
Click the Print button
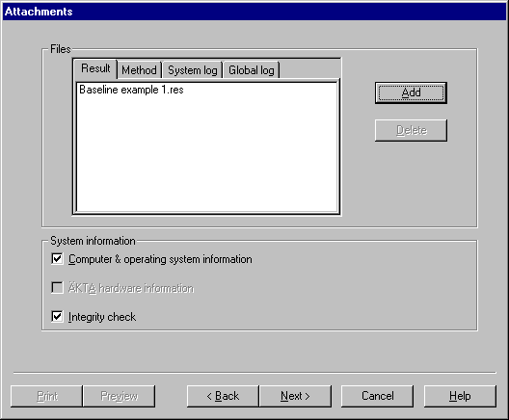[46, 396]
